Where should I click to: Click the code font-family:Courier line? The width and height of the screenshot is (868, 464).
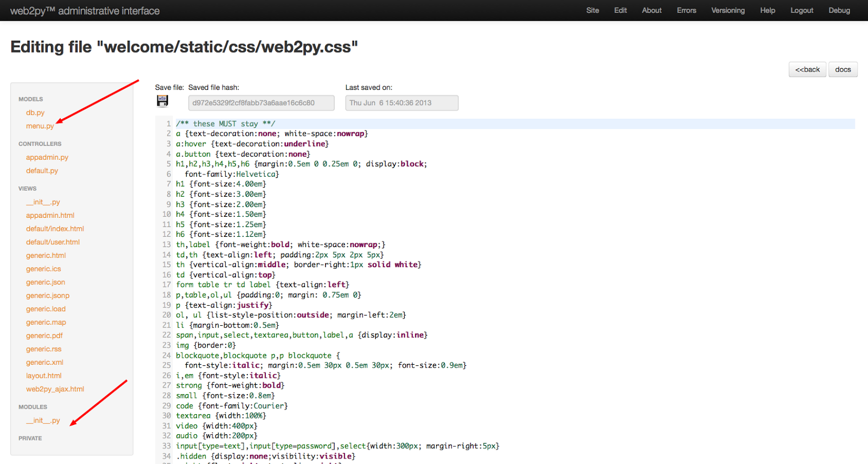[232, 407]
